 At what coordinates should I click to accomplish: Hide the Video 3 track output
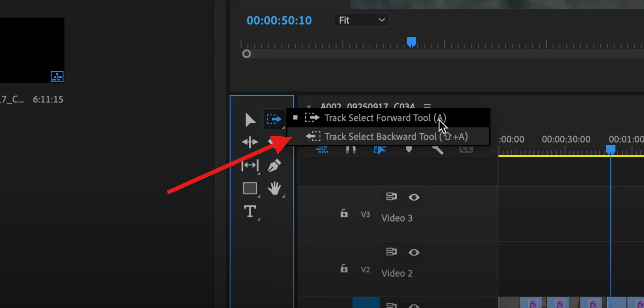[x=414, y=197]
